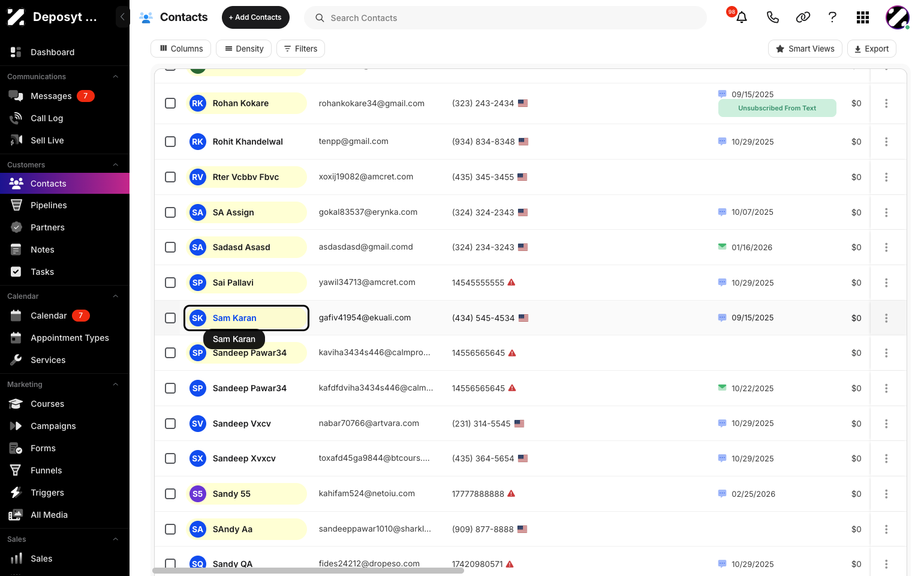Image resolution: width=924 pixels, height=576 pixels.
Task: Open the Sam Karan contact link
Action: point(234,318)
